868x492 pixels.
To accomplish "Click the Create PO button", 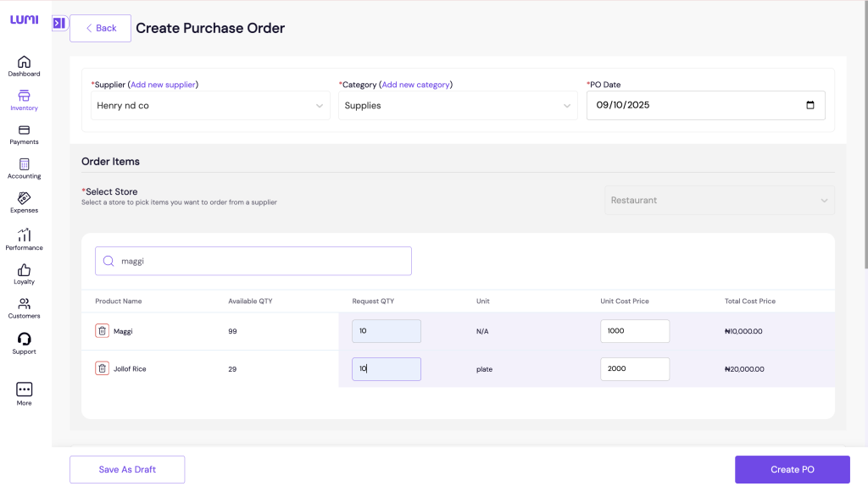I will 792,469.
